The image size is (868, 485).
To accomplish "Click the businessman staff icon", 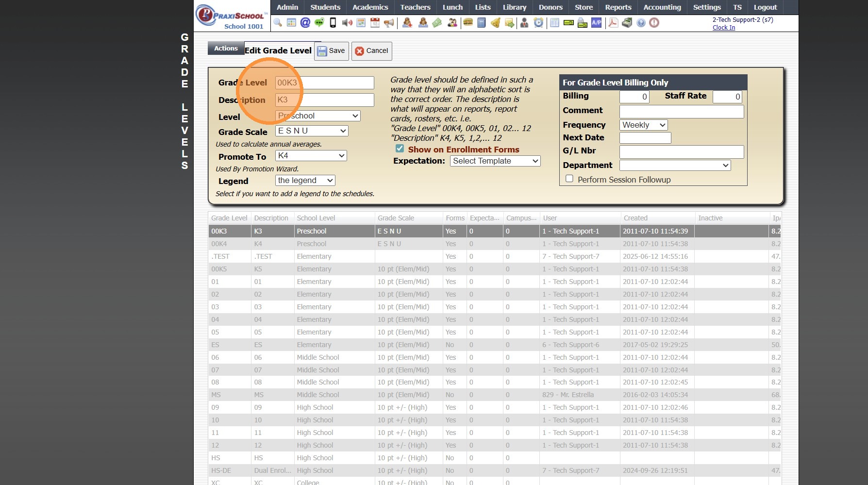I will [x=524, y=23].
